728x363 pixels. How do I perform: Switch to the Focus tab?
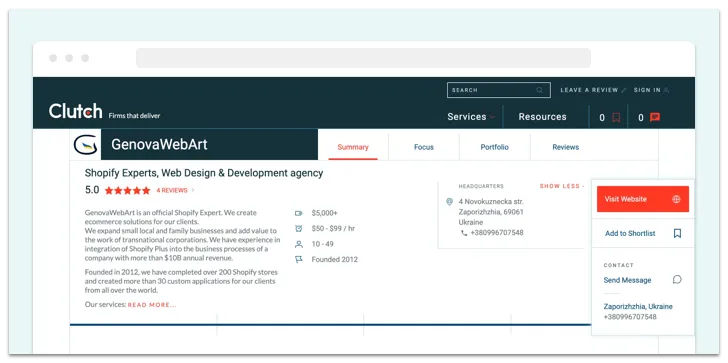(424, 147)
